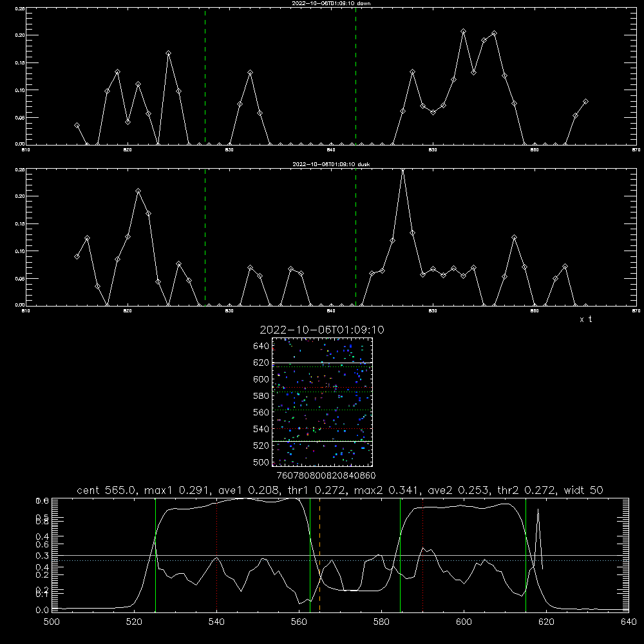
Task: Click the red dotted line at 540 in image panel
Action: [322, 429]
